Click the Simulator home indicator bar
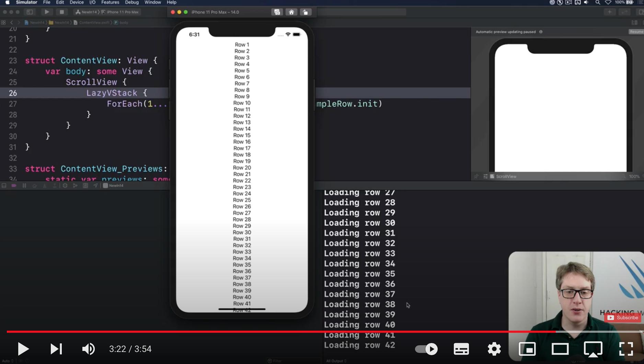This screenshot has height=364, width=644. [x=242, y=309]
